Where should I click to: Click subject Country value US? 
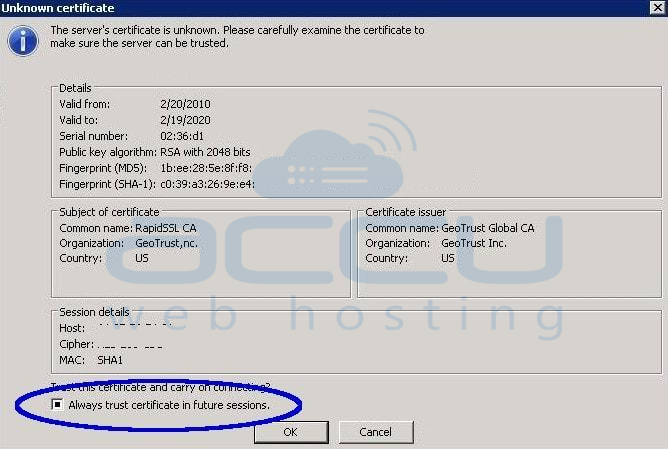click(x=142, y=258)
